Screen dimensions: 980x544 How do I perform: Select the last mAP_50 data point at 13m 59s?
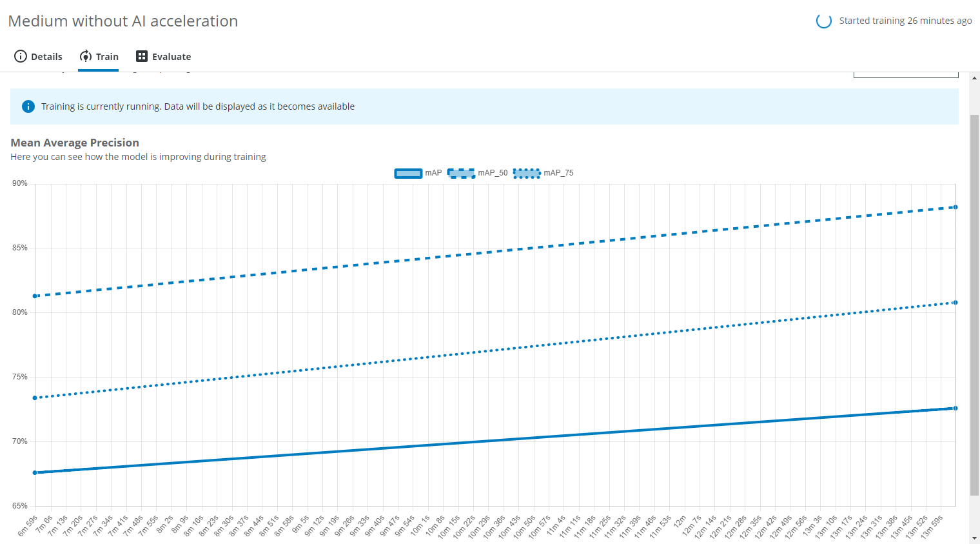(x=955, y=207)
